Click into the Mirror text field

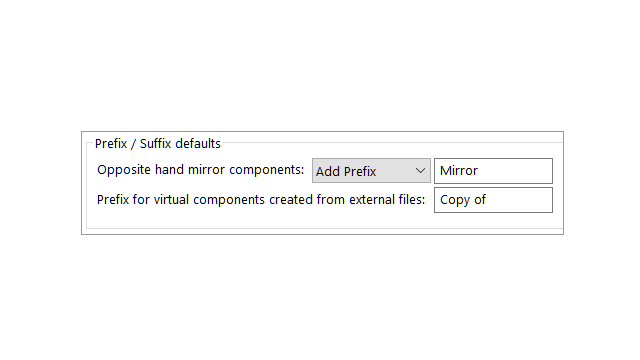pos(493,171)
